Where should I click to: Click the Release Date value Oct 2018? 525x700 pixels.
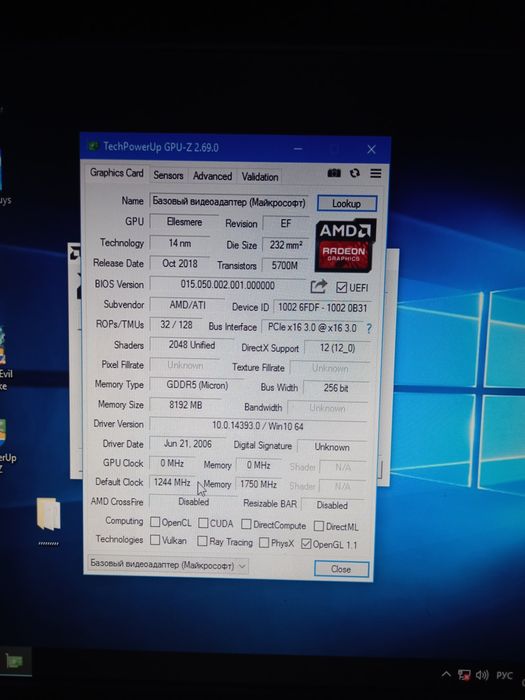tap(179, 263)
